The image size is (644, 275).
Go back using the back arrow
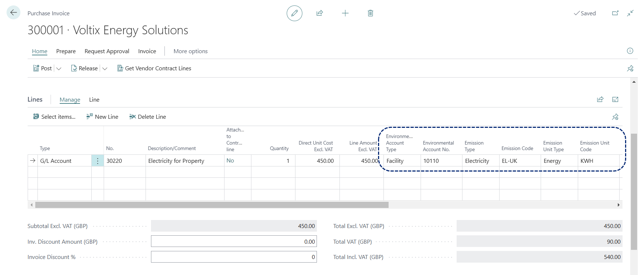click(13, 13)
